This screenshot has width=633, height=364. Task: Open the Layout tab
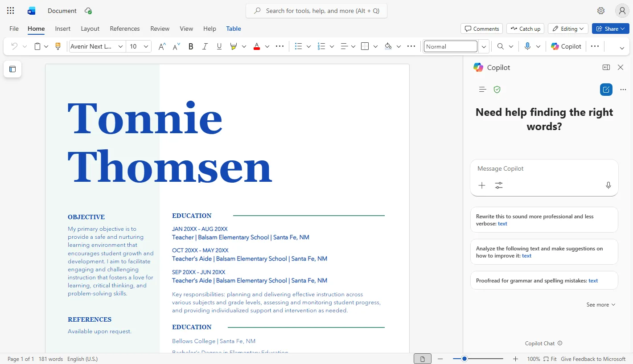[x=90, y=29]
